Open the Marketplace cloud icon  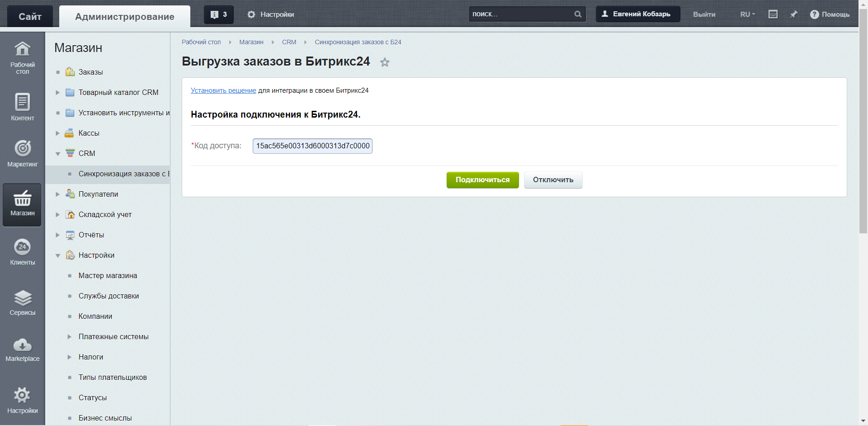point(23,345)
